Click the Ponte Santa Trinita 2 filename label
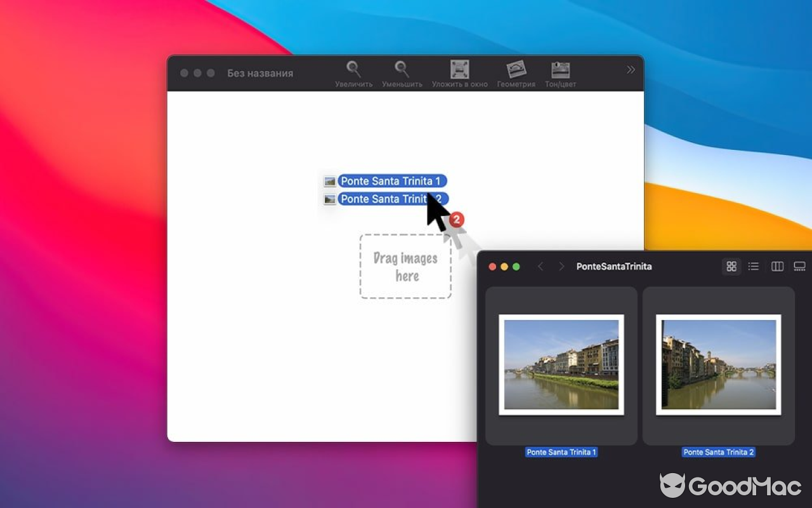Viewport: 812px width, 508px height. coord(718,452)
